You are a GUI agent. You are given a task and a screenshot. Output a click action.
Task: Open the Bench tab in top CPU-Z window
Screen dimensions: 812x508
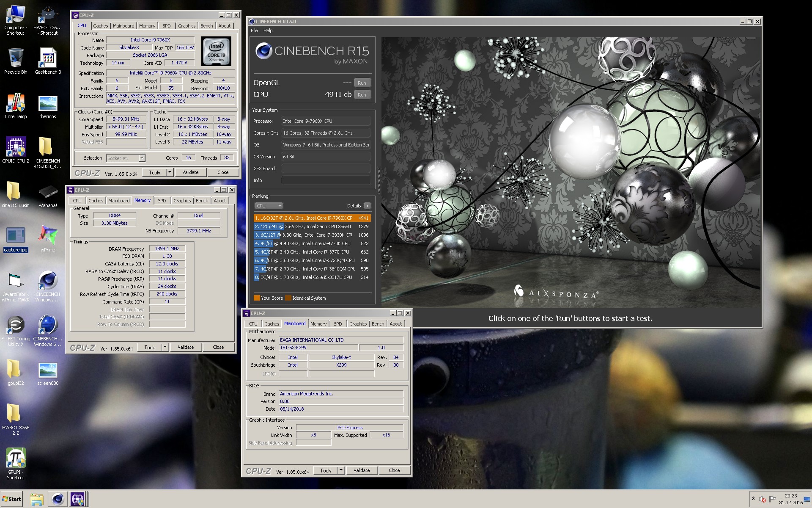[206, 26]
